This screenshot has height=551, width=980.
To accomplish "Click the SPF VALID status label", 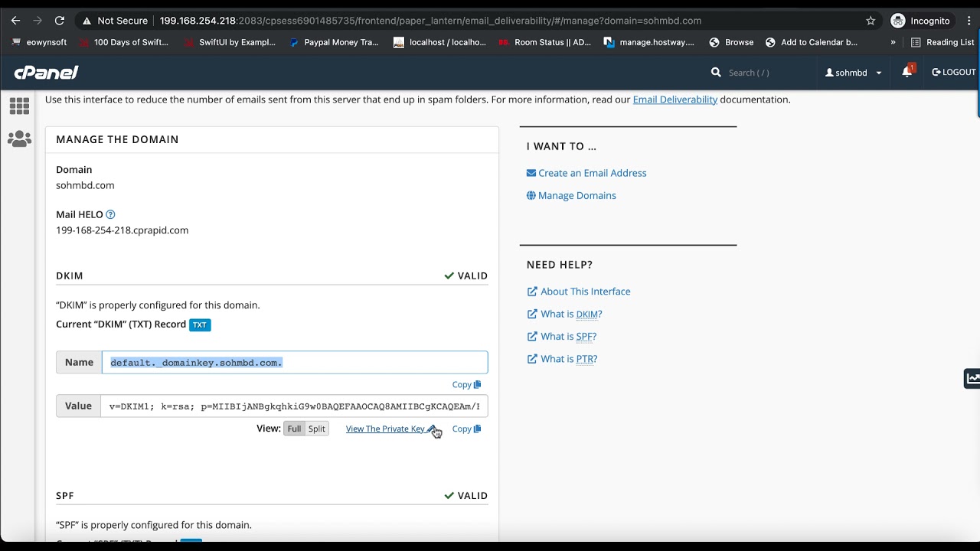I will (x=465, y=496).
